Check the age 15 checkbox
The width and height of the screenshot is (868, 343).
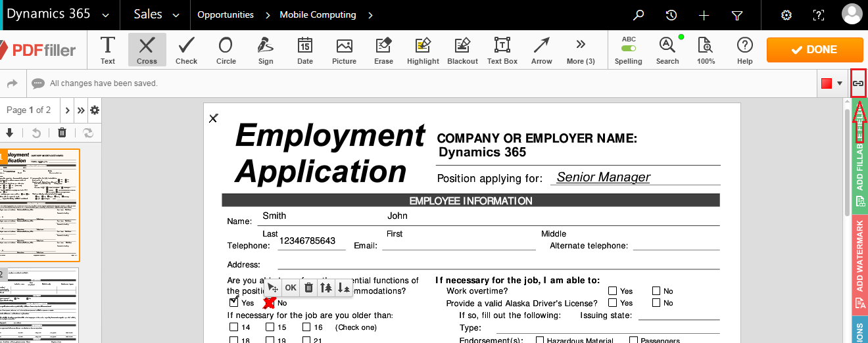click(270, 327)
